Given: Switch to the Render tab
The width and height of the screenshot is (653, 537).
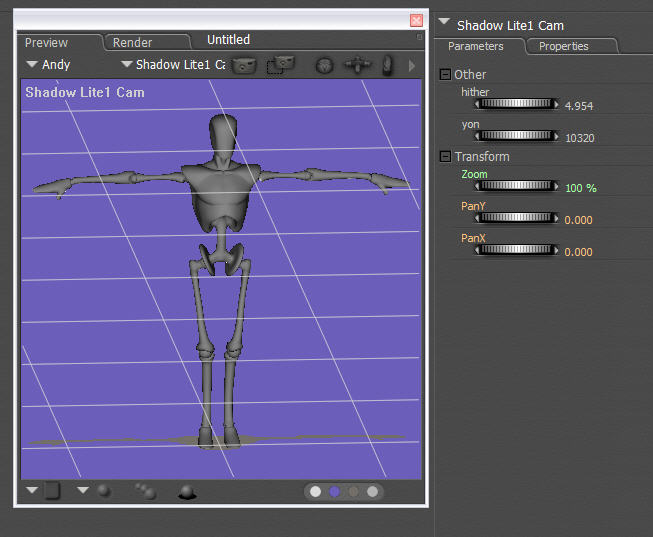Looking at the screenshot, I should pos(133,42).
